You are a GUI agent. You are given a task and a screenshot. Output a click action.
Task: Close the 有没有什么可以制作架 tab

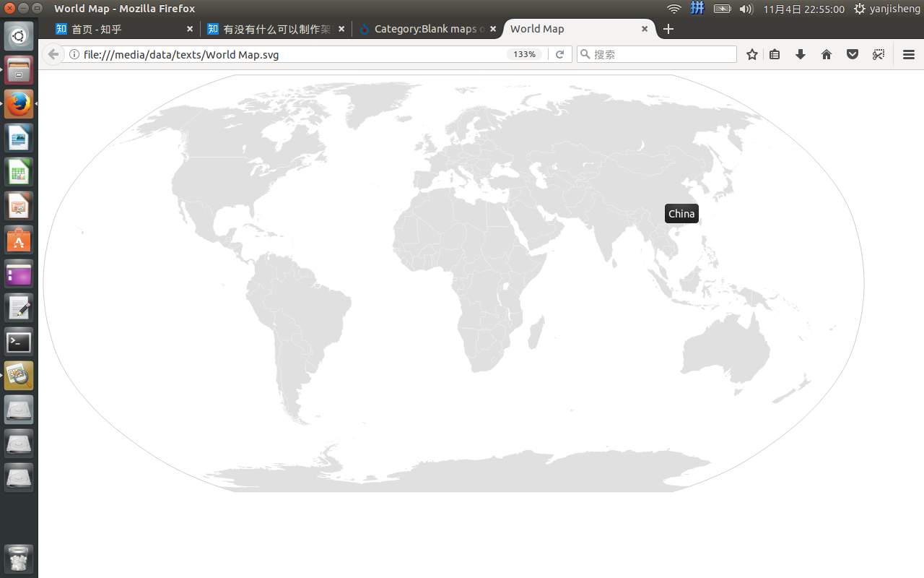point(341,29)
